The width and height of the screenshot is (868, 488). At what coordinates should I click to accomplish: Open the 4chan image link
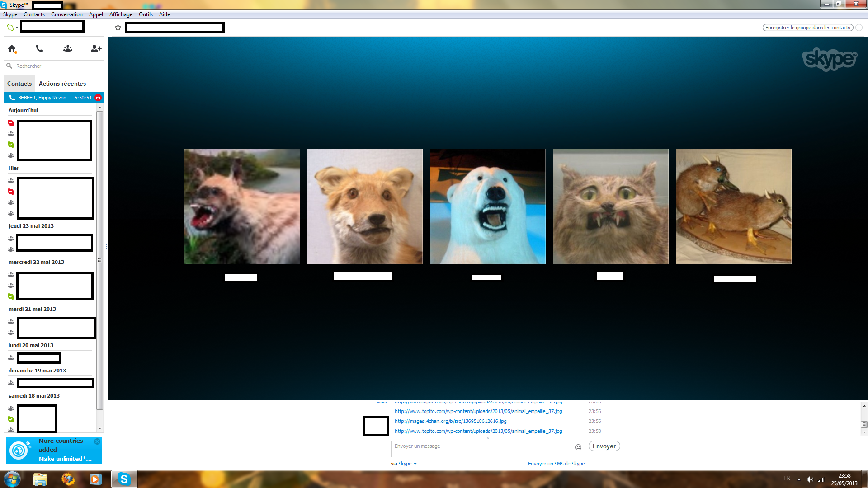[450, 421]
